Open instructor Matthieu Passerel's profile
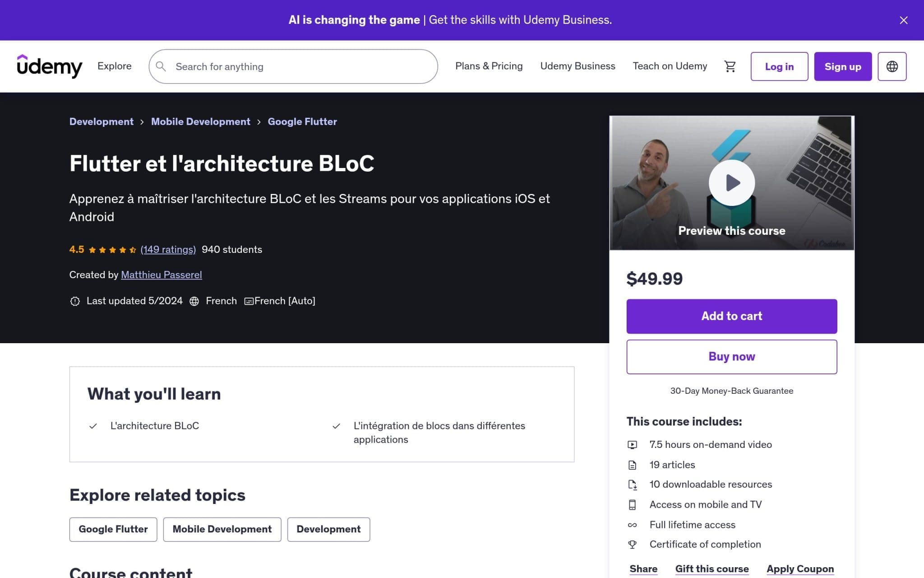The image size is (924, 578). pos(162,275)
